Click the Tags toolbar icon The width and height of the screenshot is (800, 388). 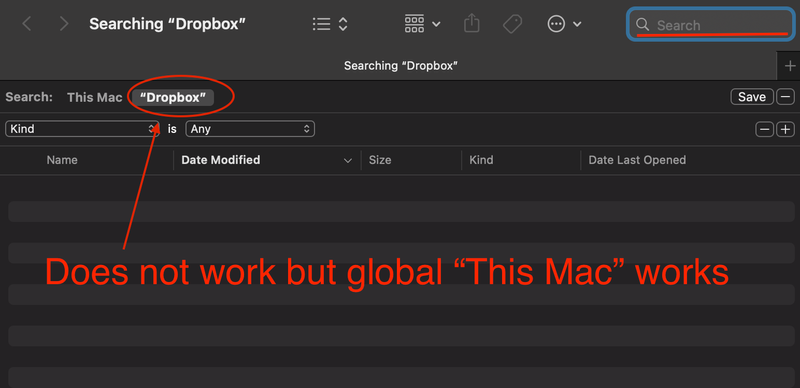(512, 24)
